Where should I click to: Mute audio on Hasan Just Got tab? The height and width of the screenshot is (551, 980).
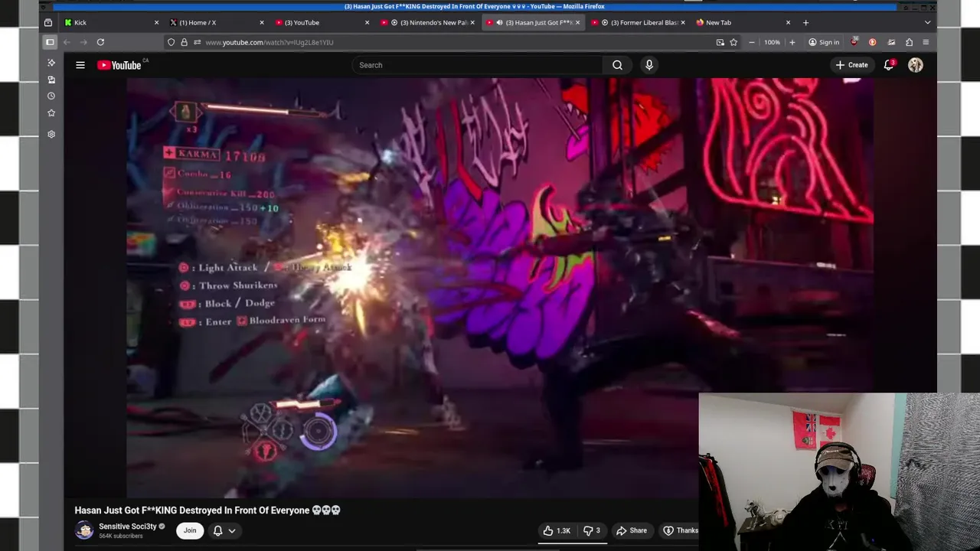tap(499, 23)
